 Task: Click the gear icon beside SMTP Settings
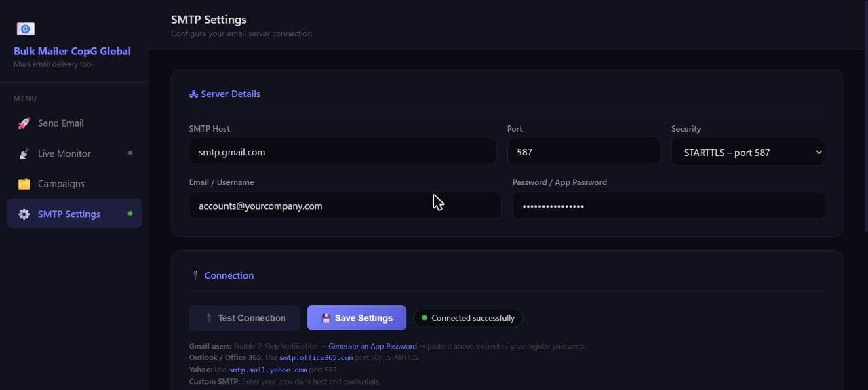[x=24, y=214]
